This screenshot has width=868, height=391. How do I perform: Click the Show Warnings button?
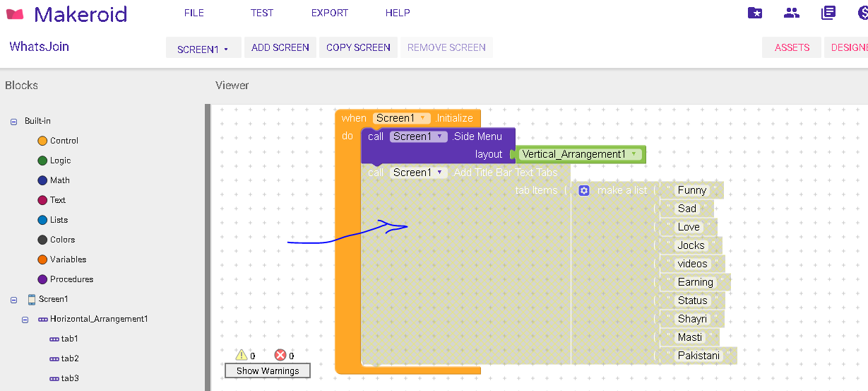(x=267, y=370)
